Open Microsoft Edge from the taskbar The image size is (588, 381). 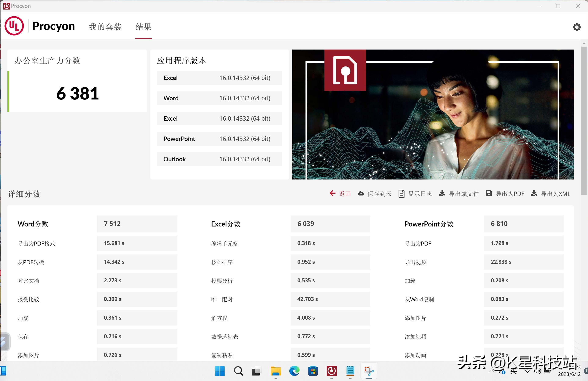pyautogui.click(x=294, y=371)
